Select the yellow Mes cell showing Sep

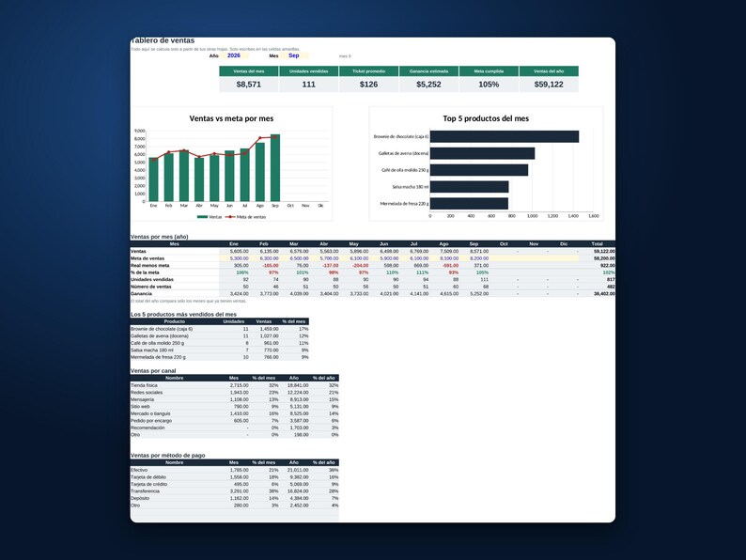pyautogui.click(x=293, y=55)
